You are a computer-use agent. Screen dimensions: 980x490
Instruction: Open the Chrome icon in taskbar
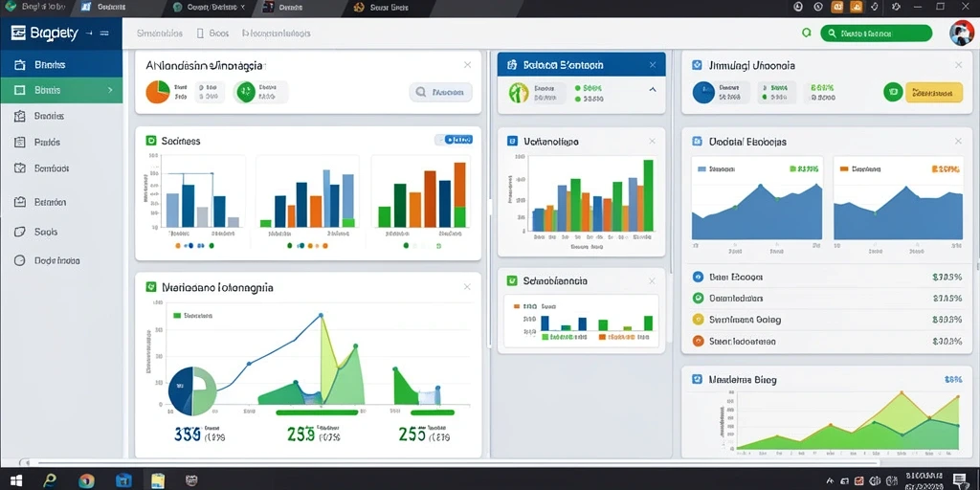(x=86, y=480)
